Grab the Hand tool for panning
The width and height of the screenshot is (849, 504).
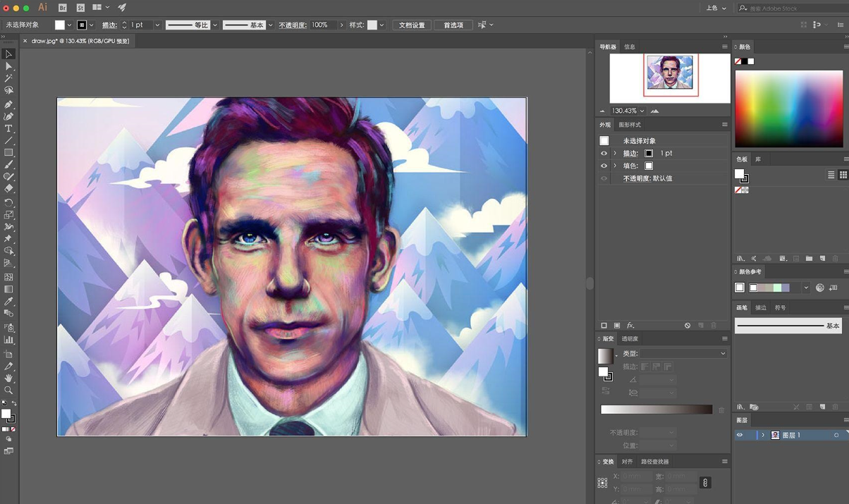pos(9,378)
